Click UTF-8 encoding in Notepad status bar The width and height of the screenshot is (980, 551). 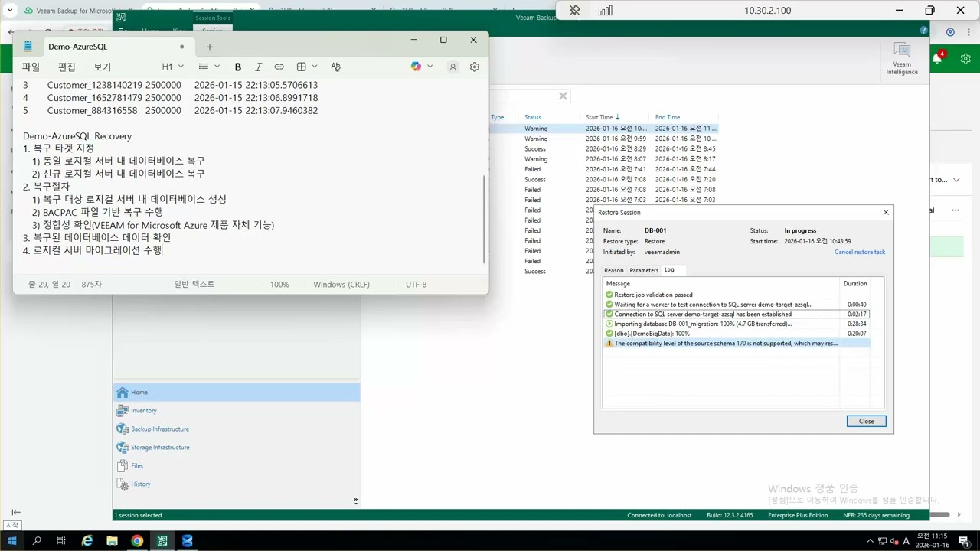(x=416, y=285)
